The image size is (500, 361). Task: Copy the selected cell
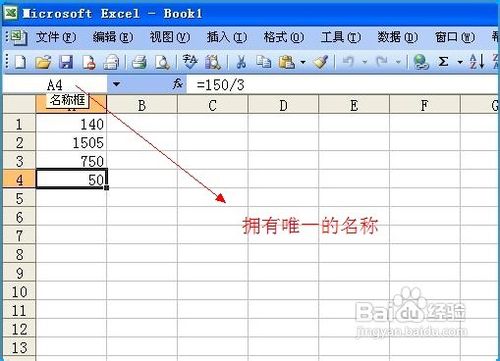click(x=264, y=62)
